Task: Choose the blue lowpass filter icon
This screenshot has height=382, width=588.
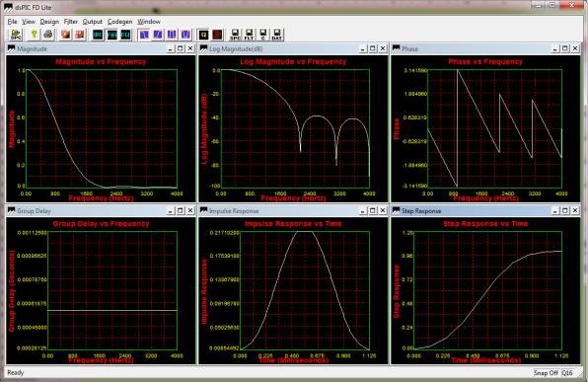Action: click(144, 35)
